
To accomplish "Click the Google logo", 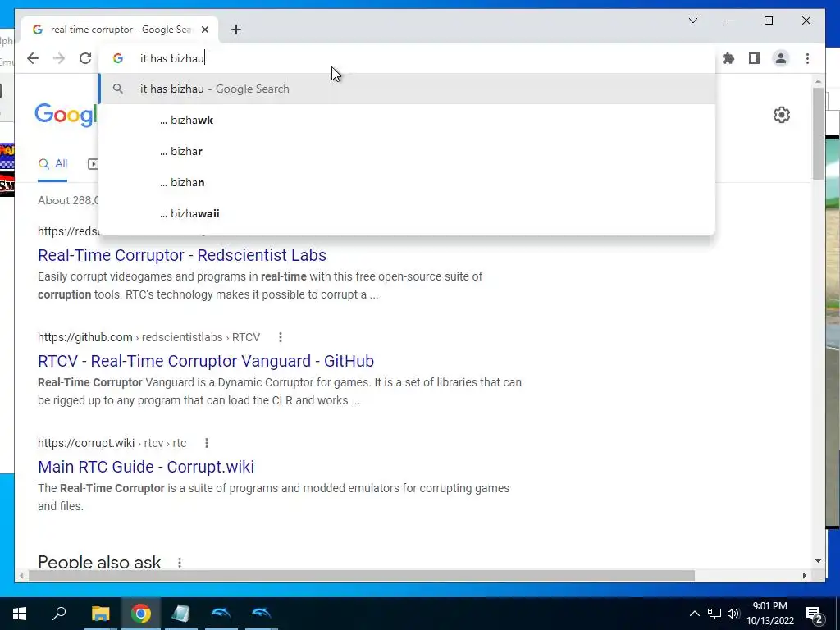I will (66, 115).
